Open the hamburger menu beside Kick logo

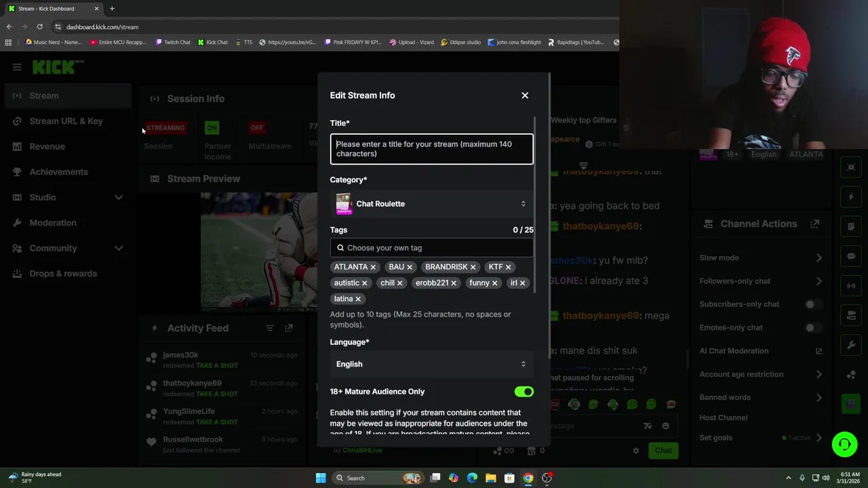[17, 67]
